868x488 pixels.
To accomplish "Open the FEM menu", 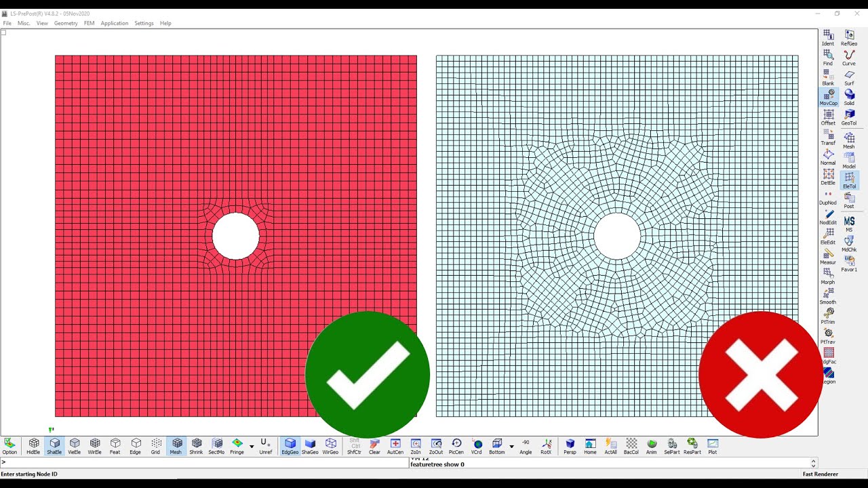I will pos(89,23).
